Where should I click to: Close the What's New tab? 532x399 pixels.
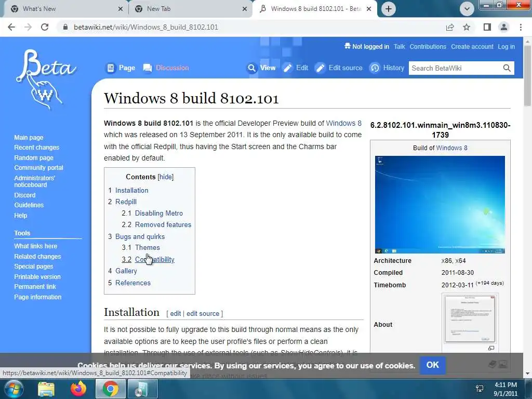point(121,9)
